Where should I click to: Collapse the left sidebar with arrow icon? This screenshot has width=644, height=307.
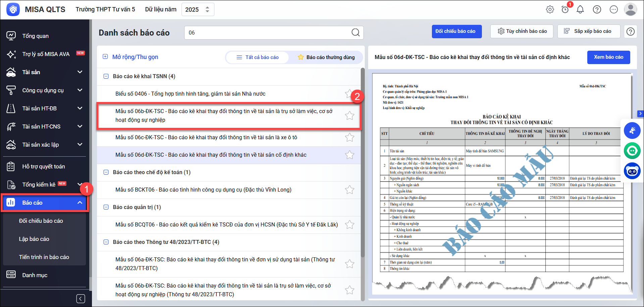81,299
